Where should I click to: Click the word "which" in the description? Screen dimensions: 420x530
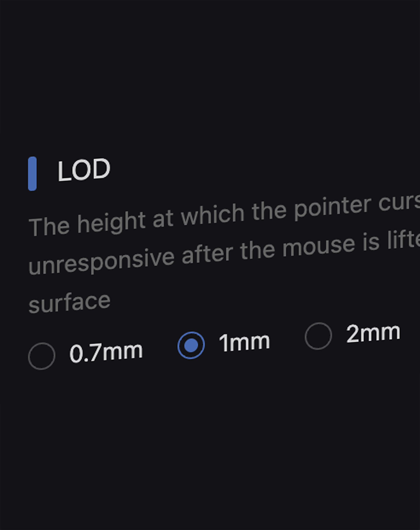(x=212, y=215)
